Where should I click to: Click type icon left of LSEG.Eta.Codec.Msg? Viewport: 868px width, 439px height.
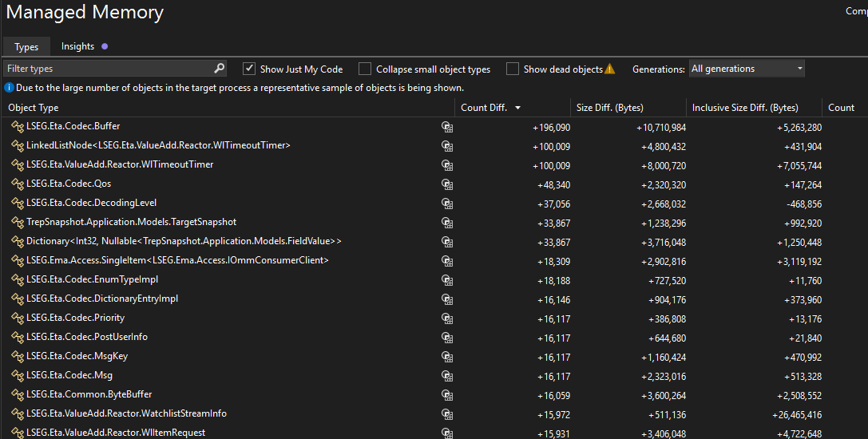17,377
